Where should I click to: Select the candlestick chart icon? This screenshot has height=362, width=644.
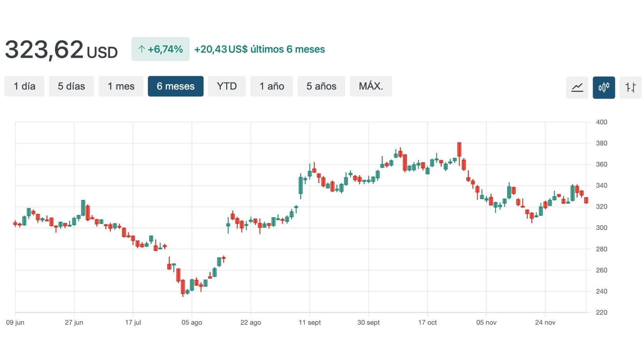click(x=604, y=87)
